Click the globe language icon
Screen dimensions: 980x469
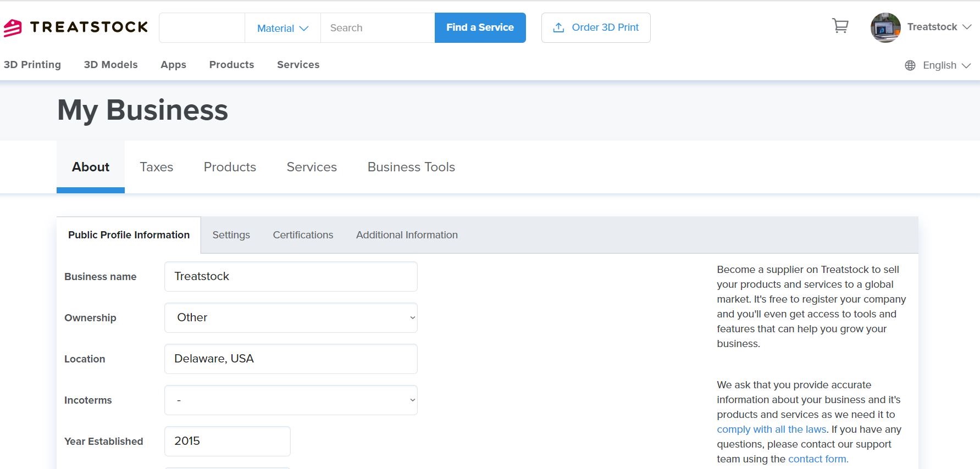[910, 65]
